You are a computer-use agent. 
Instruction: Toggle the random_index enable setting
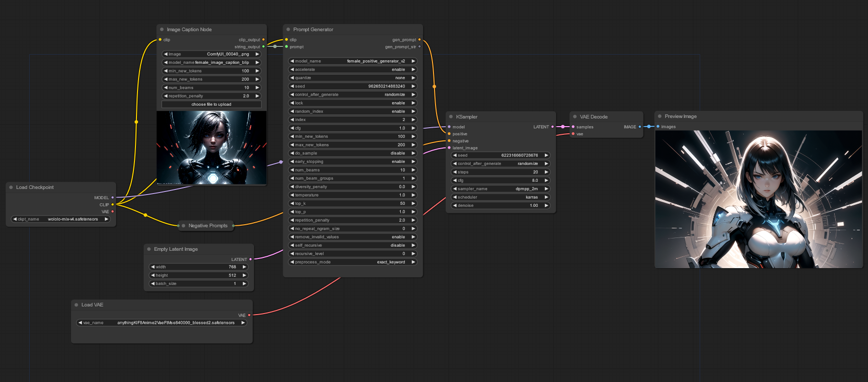tap(353, 111)
